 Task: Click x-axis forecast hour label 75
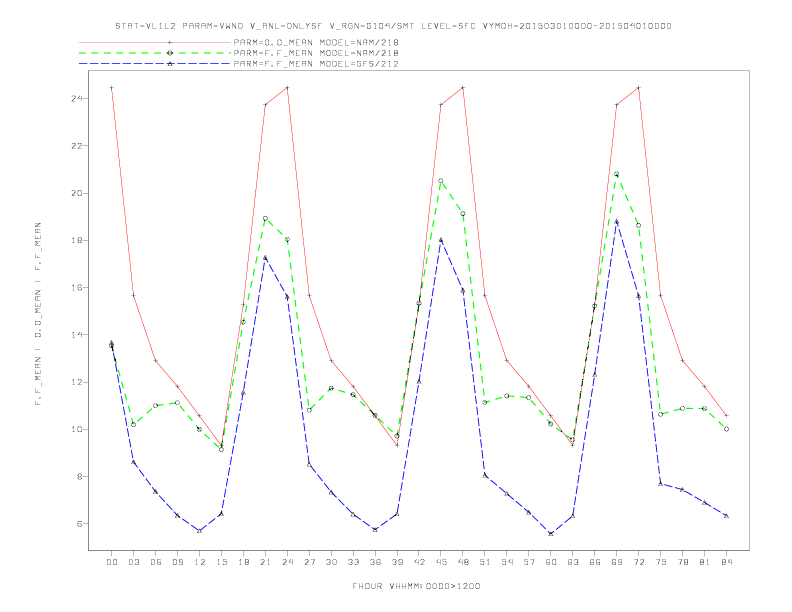click(661, 562)
